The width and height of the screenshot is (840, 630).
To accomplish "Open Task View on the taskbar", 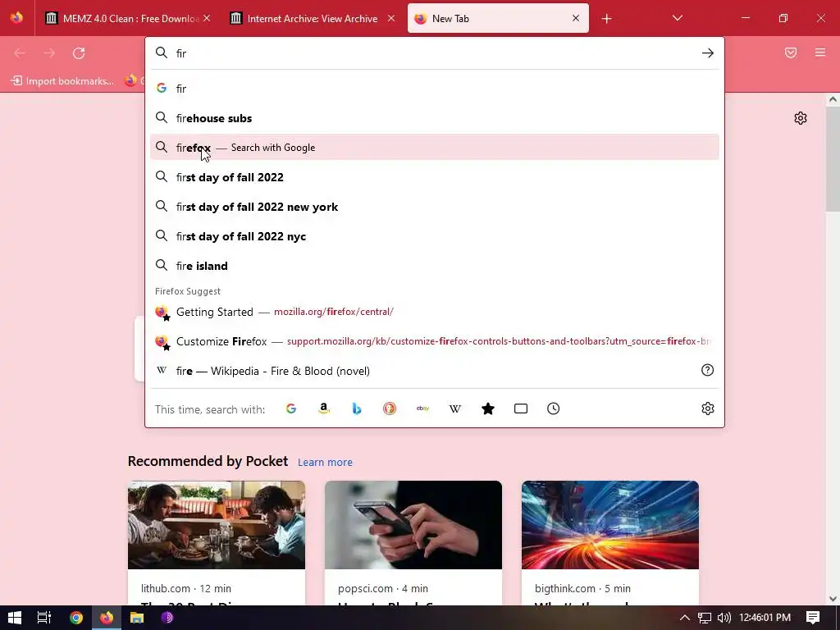I will click(44, 618).
